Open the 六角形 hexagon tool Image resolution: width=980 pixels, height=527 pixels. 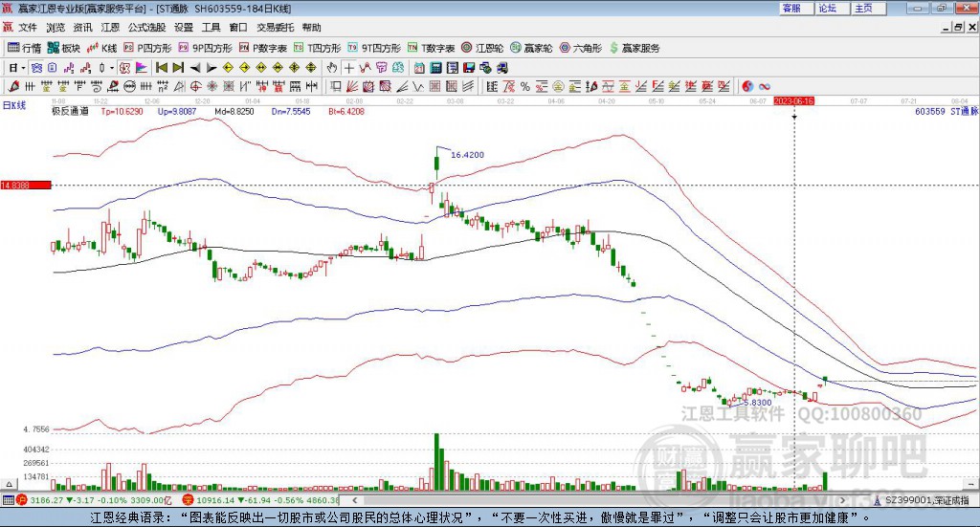pos(581,48)
